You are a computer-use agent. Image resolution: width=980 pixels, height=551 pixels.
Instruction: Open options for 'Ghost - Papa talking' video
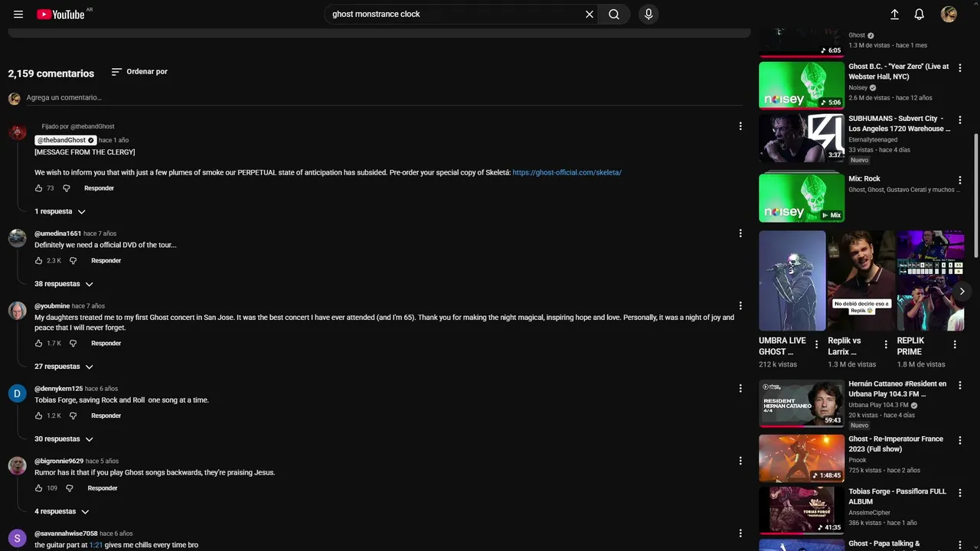tap(960, 544)
